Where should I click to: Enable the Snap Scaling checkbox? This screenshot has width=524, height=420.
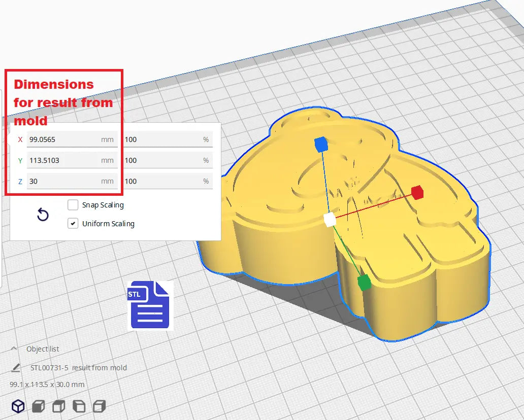tap(73, 205)
